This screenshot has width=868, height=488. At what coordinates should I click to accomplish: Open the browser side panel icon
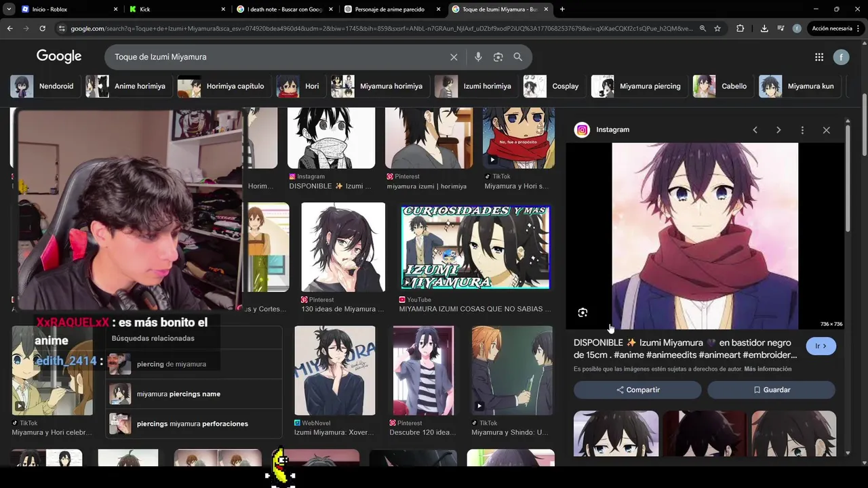781,28
